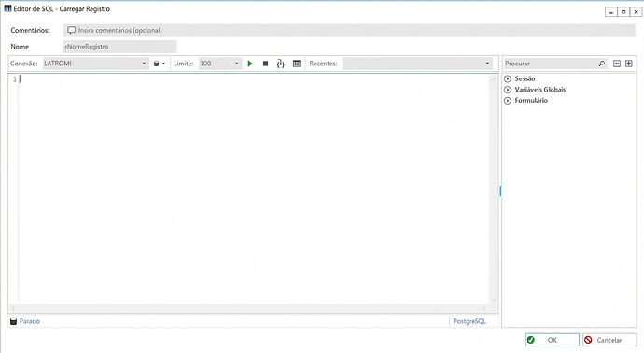This screenshot has height=353, width=644.
Task: Stop query execution with the square icon
Action: coord(265,64)
